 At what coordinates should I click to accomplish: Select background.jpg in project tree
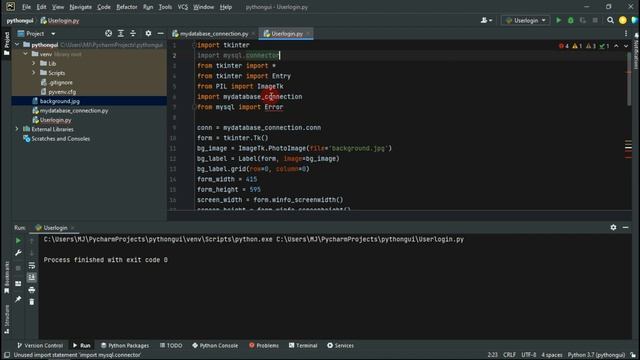coord(60,101)
